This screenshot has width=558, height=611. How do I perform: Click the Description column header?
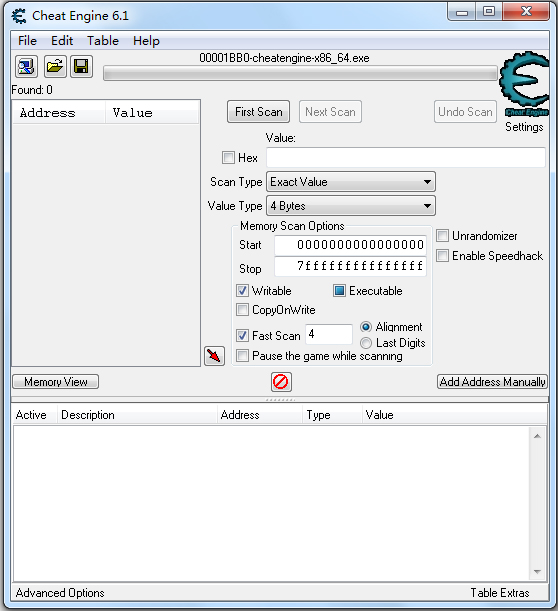(137, 415)
